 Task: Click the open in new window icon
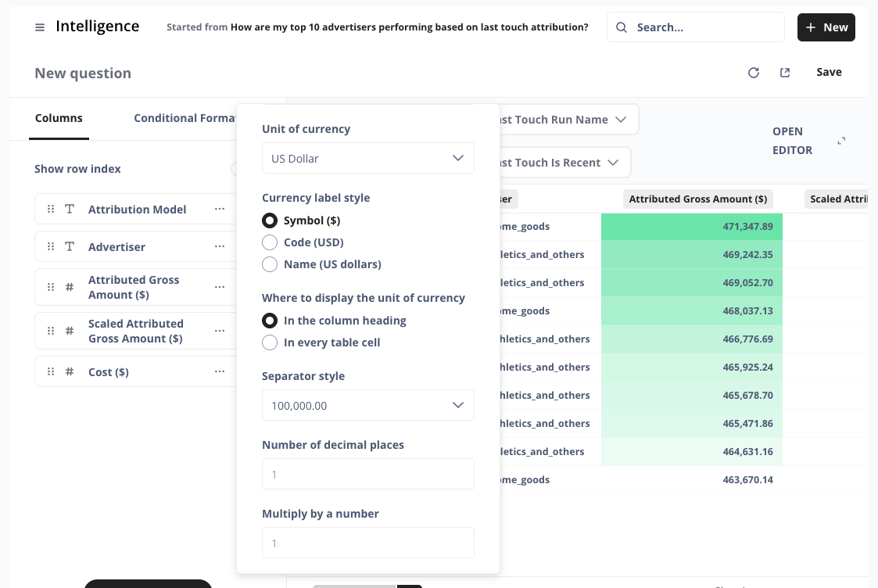click(x=785, y=73)
